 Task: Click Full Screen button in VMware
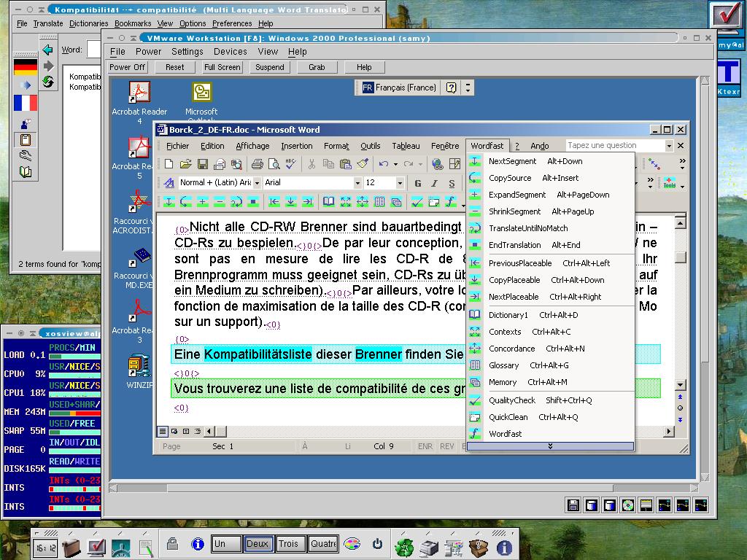tap(222, 67)
